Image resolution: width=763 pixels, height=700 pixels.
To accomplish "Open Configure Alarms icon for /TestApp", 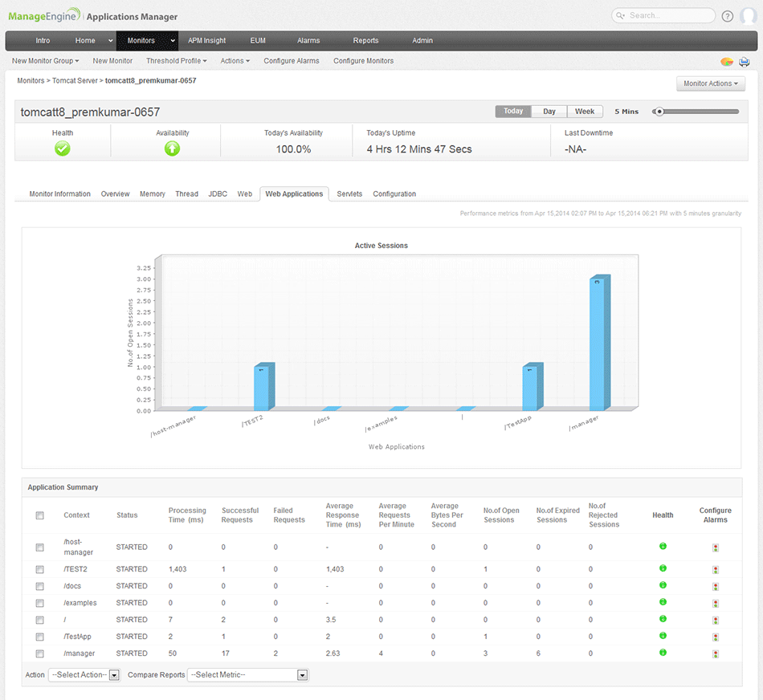I will tap(716, 637).
